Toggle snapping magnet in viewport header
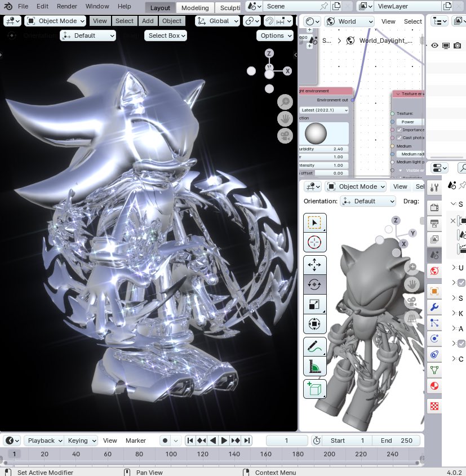This screenshot has height=476, width=466. (x=269, y=21)
